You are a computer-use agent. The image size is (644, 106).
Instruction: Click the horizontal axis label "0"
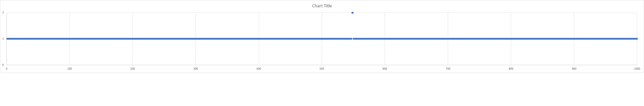[x=7, y=69]
